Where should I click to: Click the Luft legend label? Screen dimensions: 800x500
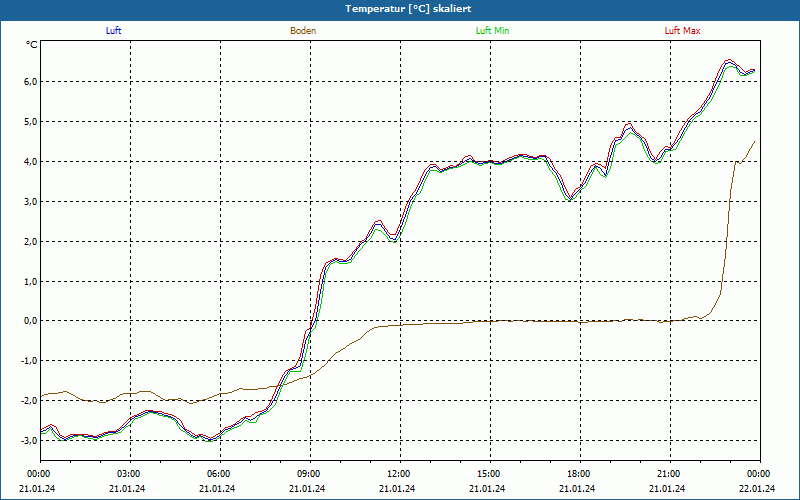point(113,31)
